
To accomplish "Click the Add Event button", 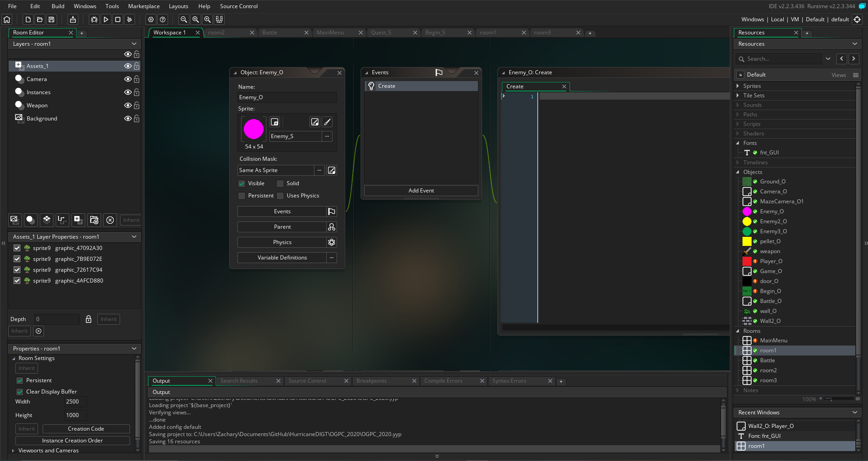I will point(421,191).
